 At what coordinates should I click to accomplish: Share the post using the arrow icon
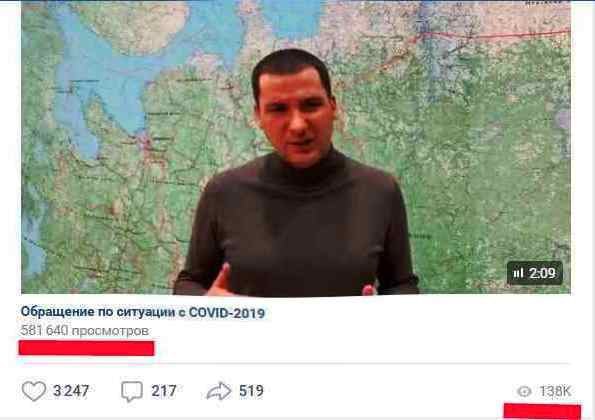(x=219, y=391)
